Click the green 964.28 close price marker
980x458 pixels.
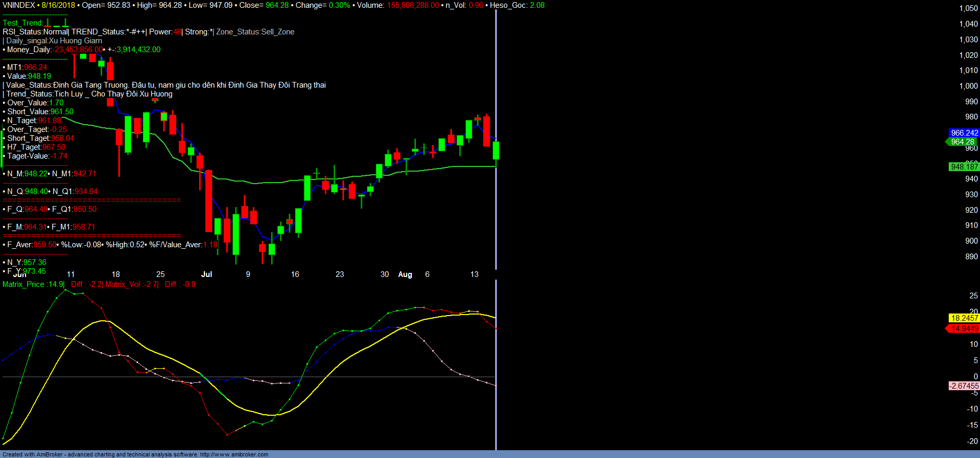click(x=962, y=142)
